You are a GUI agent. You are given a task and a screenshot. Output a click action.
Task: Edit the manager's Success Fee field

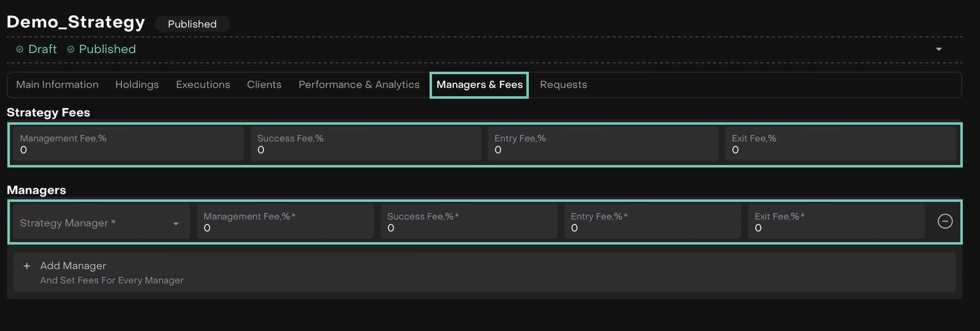(468, 222)
